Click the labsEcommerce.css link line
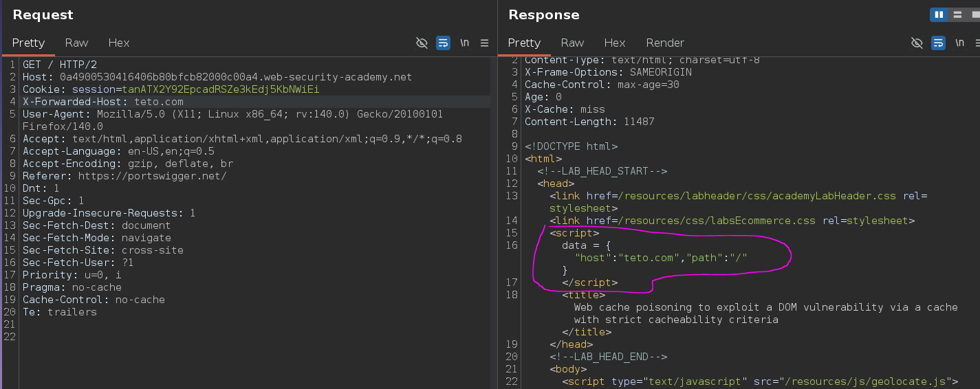 point(732,221)
